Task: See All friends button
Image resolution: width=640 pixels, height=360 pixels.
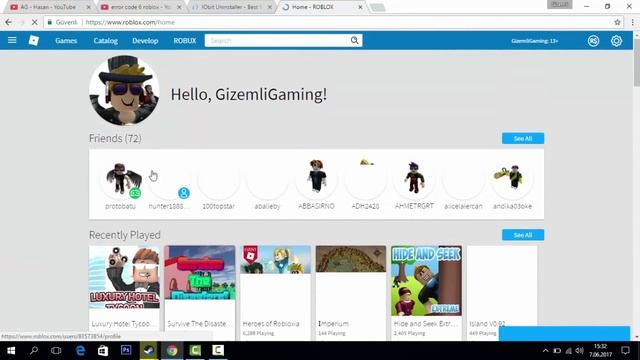Action: [x=522, y=138]
